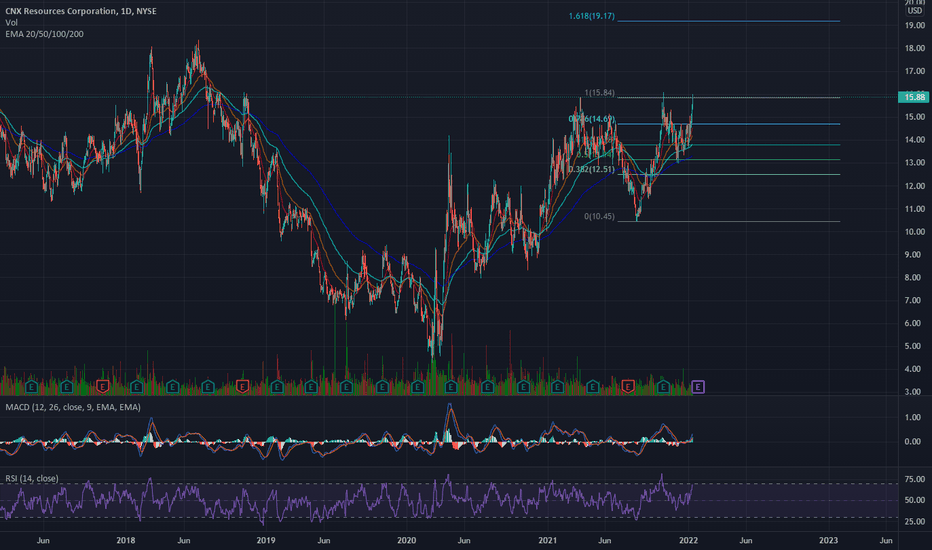Click the blue 1.618 Fibonacci extension line
932x550 pixels.
[x=729, y=21]
